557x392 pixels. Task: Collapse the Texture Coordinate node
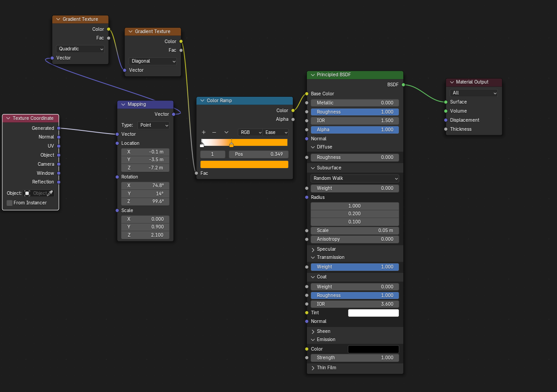8,118
